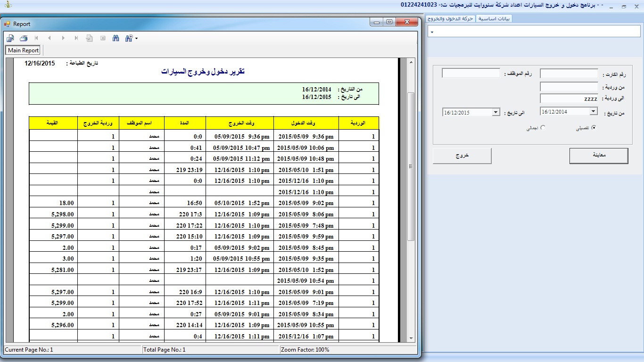Jump to the last report page
This screenshot has width=644, height=362.
(x=76, y=38)
